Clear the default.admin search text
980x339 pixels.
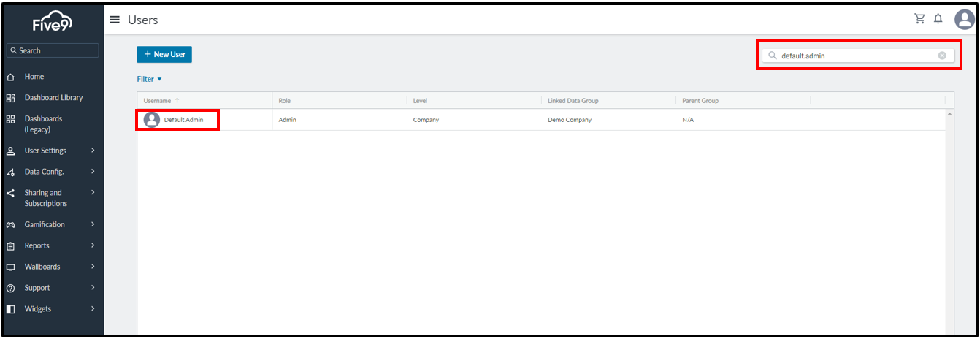pos(942,56)
